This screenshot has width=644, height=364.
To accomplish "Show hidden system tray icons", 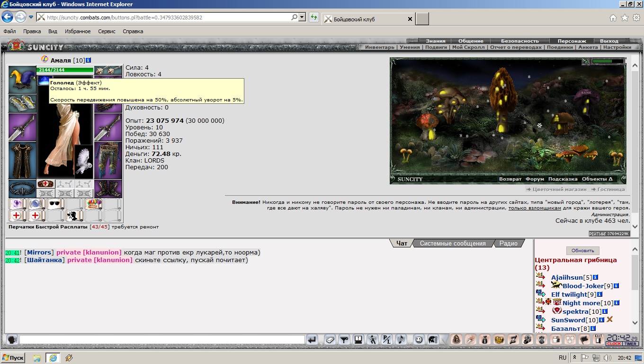I will [574, 357].
